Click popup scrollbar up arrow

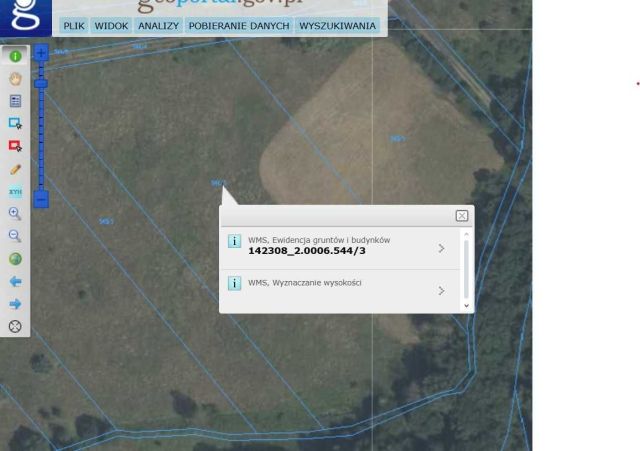pos(467,234)
